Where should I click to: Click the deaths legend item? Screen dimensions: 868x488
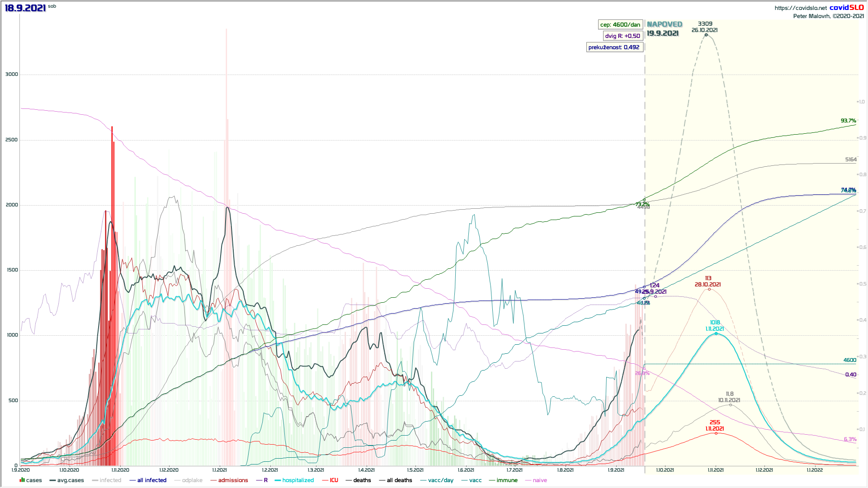pos(362,480)
